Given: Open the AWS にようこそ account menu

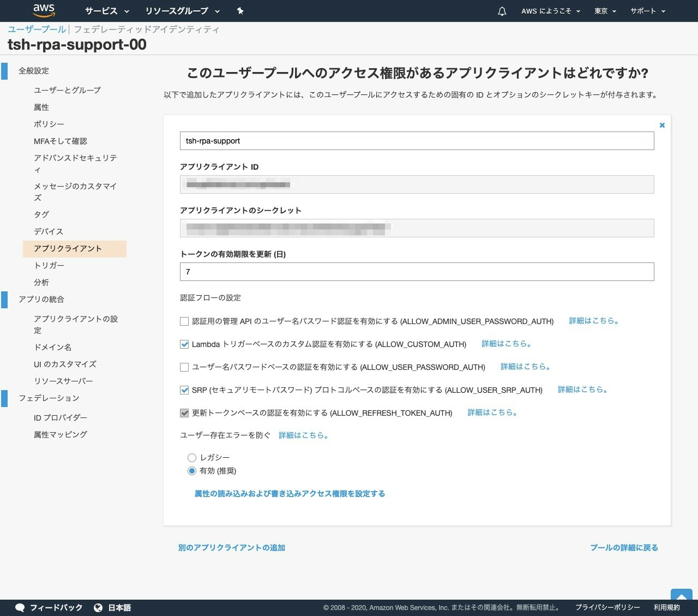Looking at the screenshot, I should point(551,11).
